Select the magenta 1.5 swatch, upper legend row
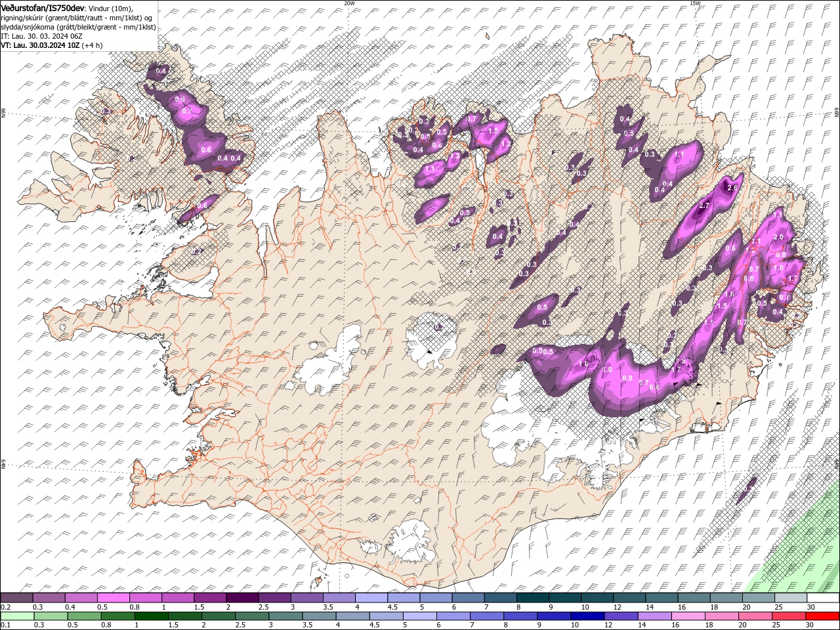 pyautogui.click(x=210, y=598)
